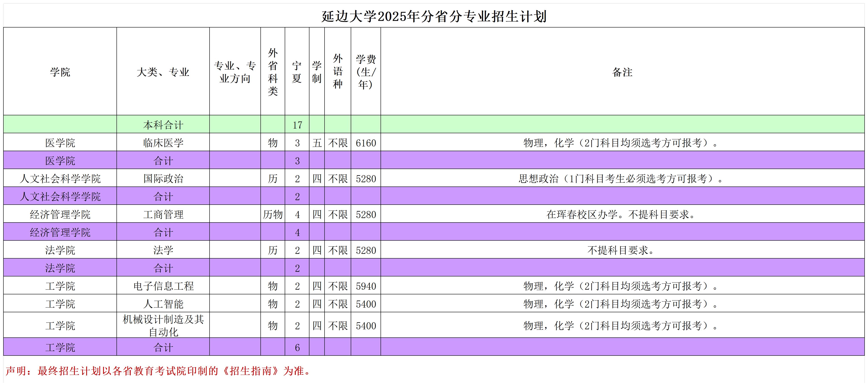Click the 机械设计制造及其自动化 major cell
The height and width of the screenshot is (386, 868).
pyautogui.click(x=163, y=325)
